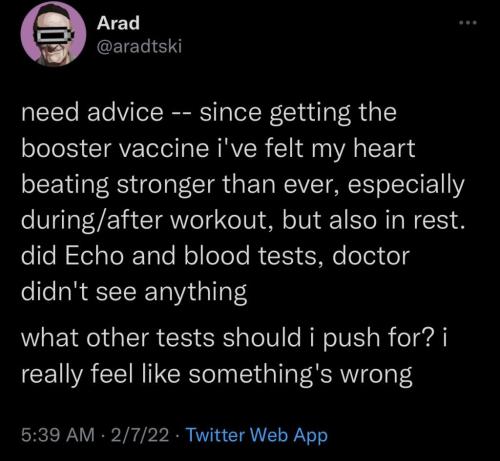Viewport: 500px width, 461px height.
Task: Click the line 'what other tests should i push for?'
Action: (x=234, y=338)
